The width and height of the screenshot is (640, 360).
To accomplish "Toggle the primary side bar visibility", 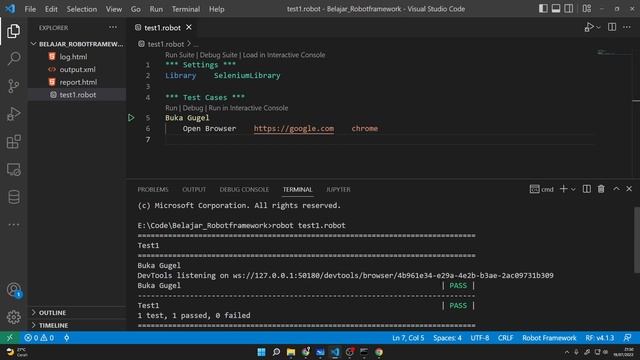I will (x=543, y=9).
